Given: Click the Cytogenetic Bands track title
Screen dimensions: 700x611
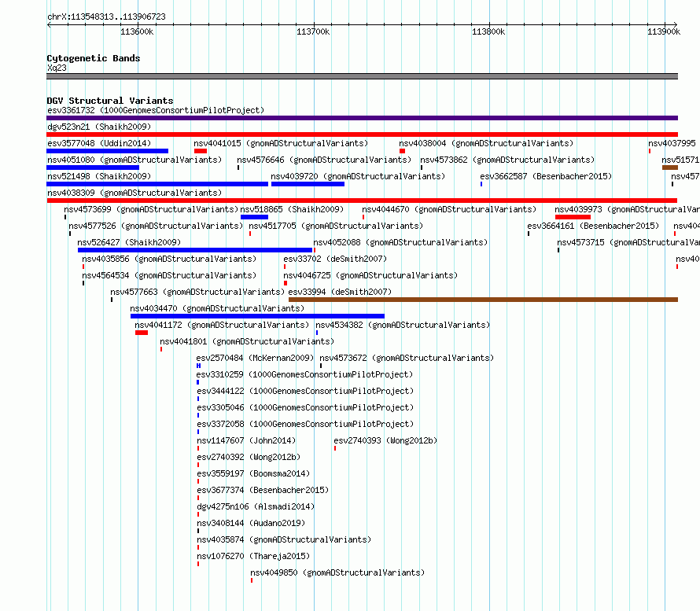Looking at the screenshot, I should pyautogui.click(x=94, y=58).
